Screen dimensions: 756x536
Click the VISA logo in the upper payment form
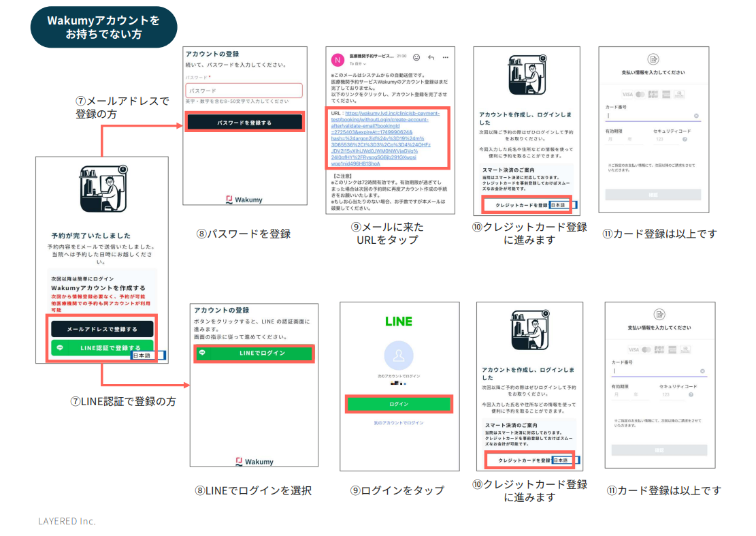coord(627,95)
